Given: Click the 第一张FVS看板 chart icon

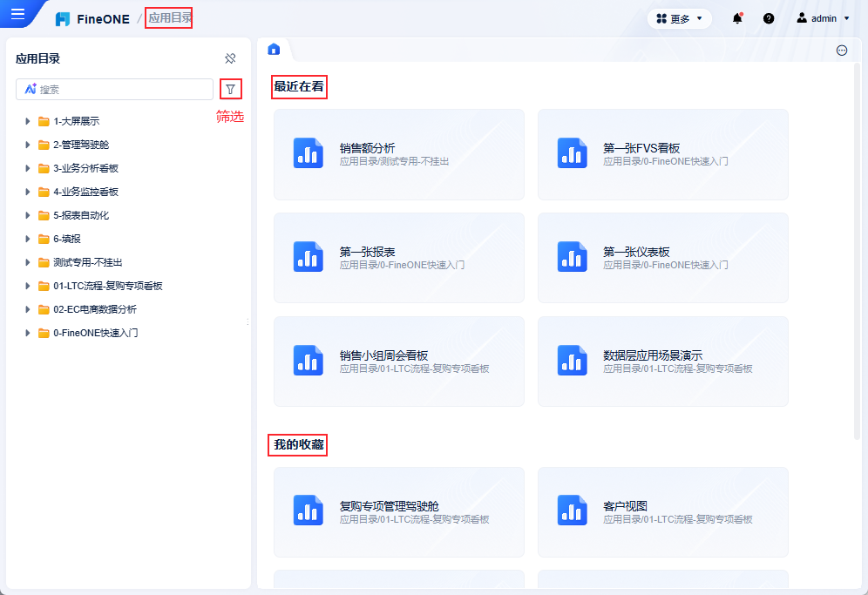Looking at the screenshot, I should tap(572, 152).
